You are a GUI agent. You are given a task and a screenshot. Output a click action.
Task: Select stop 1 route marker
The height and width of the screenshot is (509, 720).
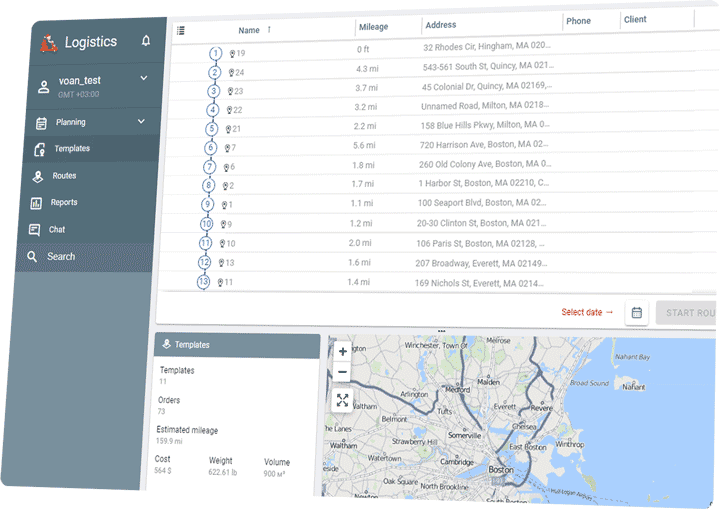[216, 53]
